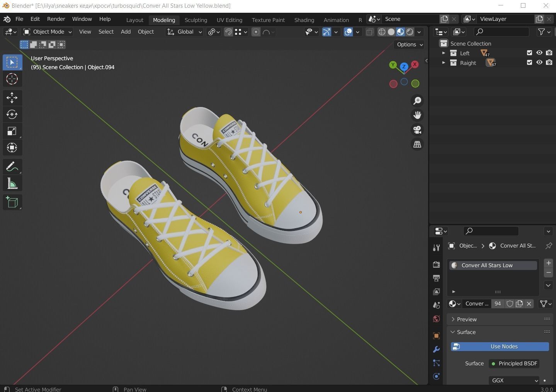Open Object Mode dropdown
556x392 pixels.
(x=48, y=32)
